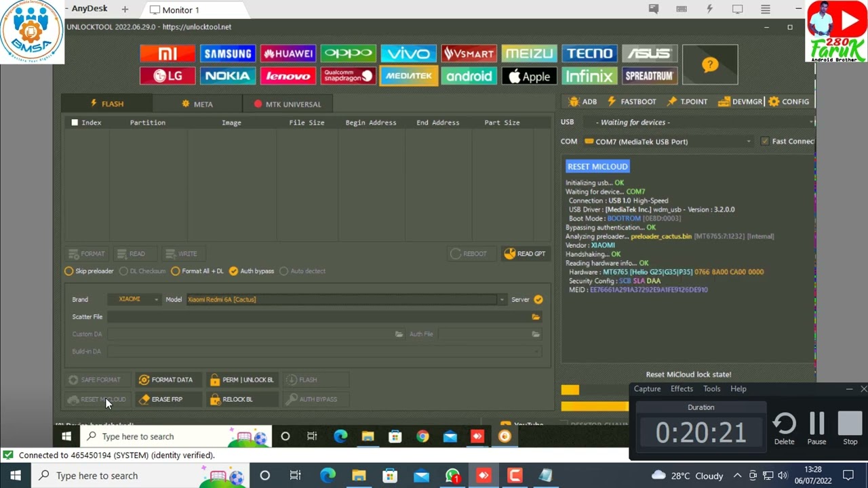
Task: Click the RESET MICLOUD log header
Action: coord(597,167)
